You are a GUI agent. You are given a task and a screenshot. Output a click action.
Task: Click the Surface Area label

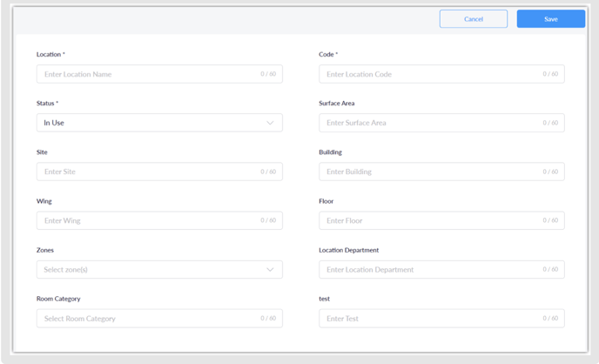[337, 103]
